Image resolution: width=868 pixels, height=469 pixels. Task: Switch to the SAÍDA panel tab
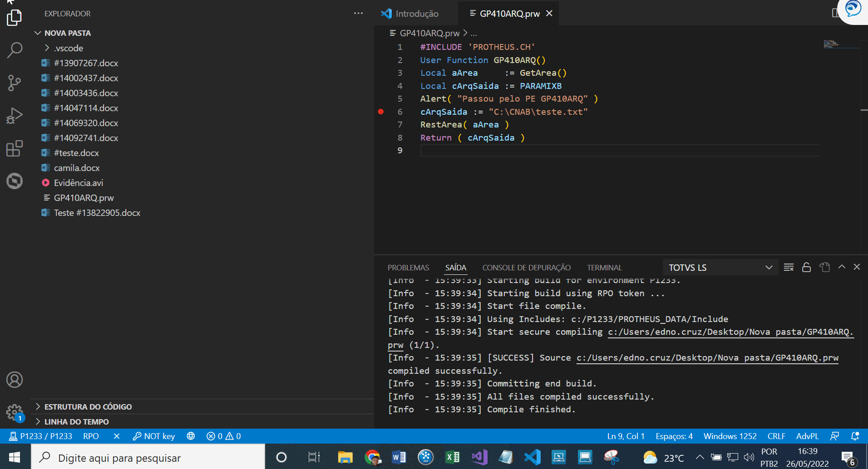[455, 268]
